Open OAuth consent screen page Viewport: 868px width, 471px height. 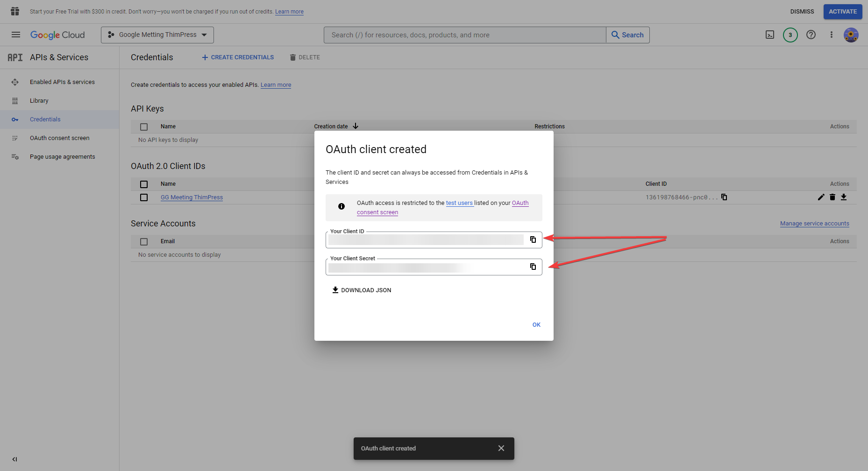point(60,138)
